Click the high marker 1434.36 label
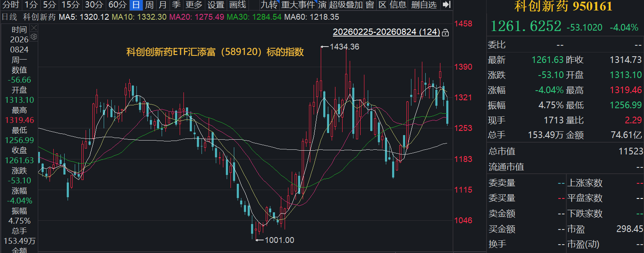Image resolution: width=644 pixels, height=253 pixels. pos(344,47)
